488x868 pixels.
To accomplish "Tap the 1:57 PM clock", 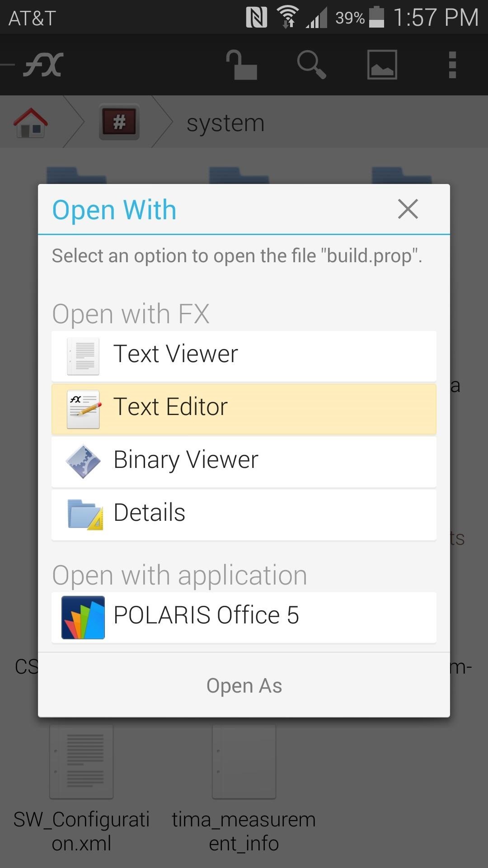I will pos(436,18).
